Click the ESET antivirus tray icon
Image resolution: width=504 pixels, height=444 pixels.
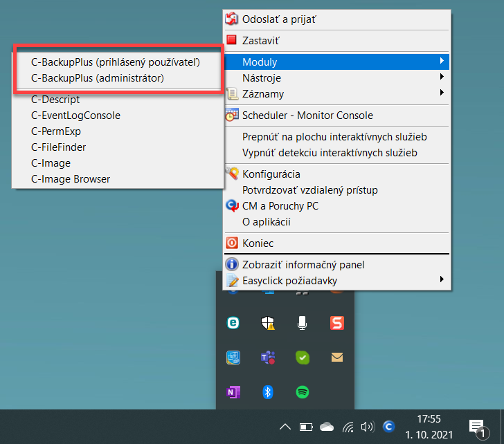point(233,323)
